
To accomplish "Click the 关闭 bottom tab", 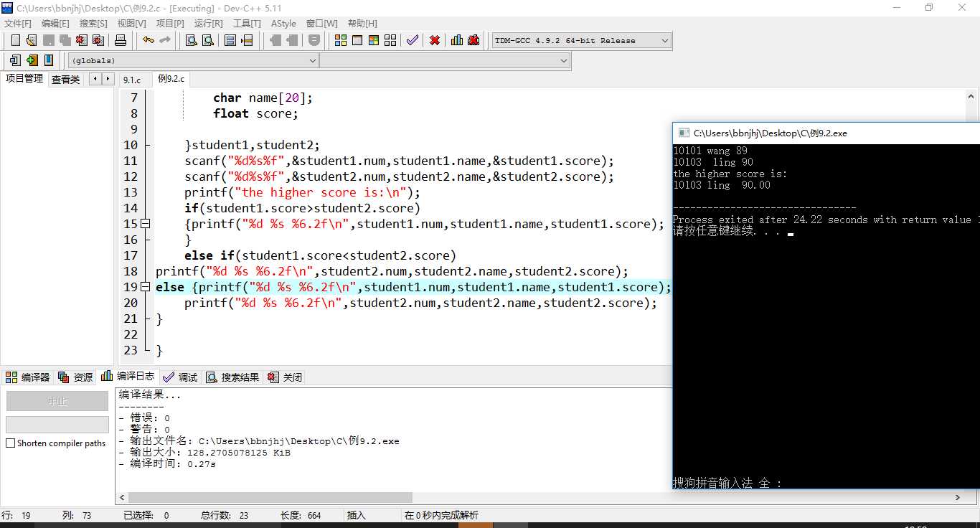I will click(285, 377).
